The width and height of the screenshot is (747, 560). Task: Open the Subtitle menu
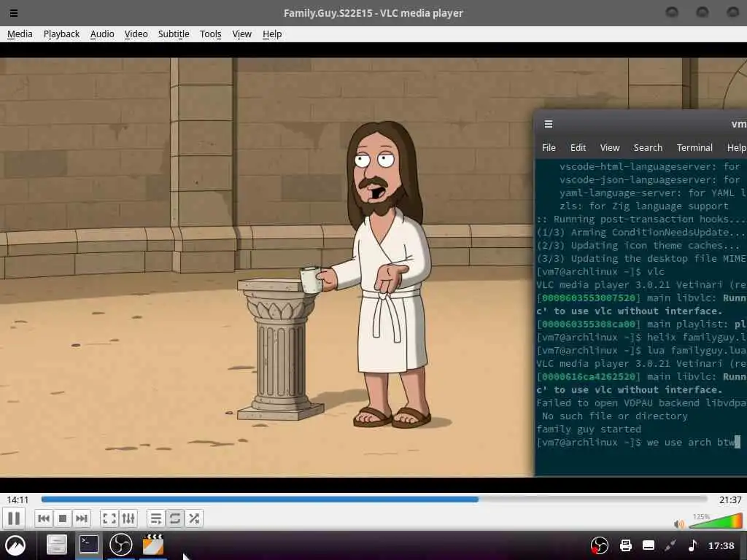pyautogui.click(x=174, y=34)
